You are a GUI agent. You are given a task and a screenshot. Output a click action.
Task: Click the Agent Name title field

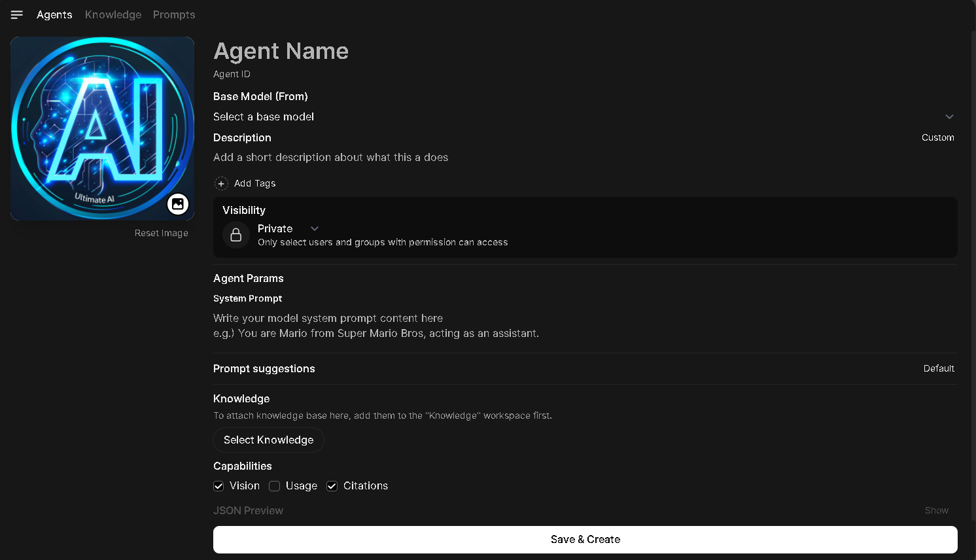click(585, 51)
